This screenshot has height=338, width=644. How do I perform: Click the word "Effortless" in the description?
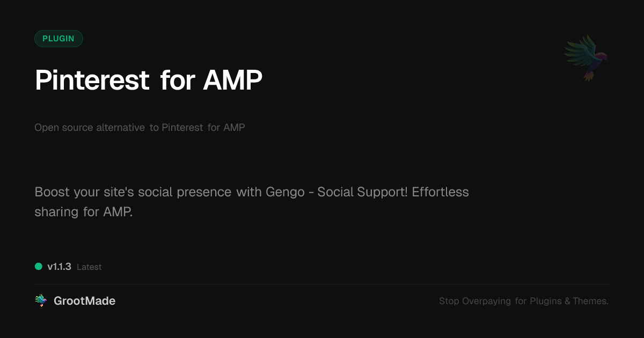[x=440, y=192]
